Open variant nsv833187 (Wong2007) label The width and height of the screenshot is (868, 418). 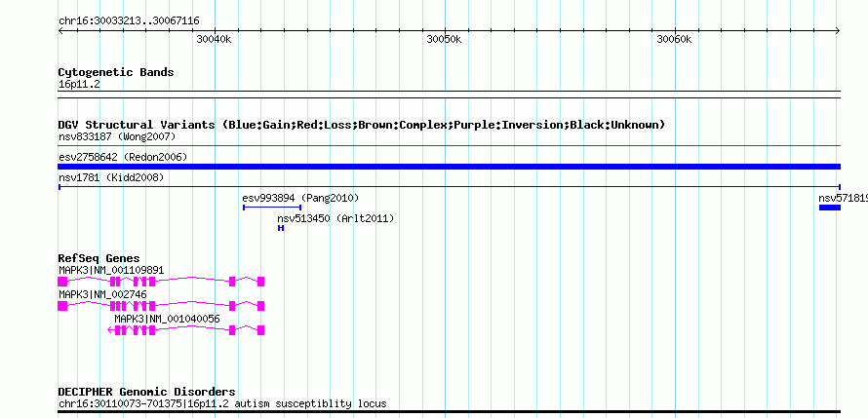tap(117, 136)
